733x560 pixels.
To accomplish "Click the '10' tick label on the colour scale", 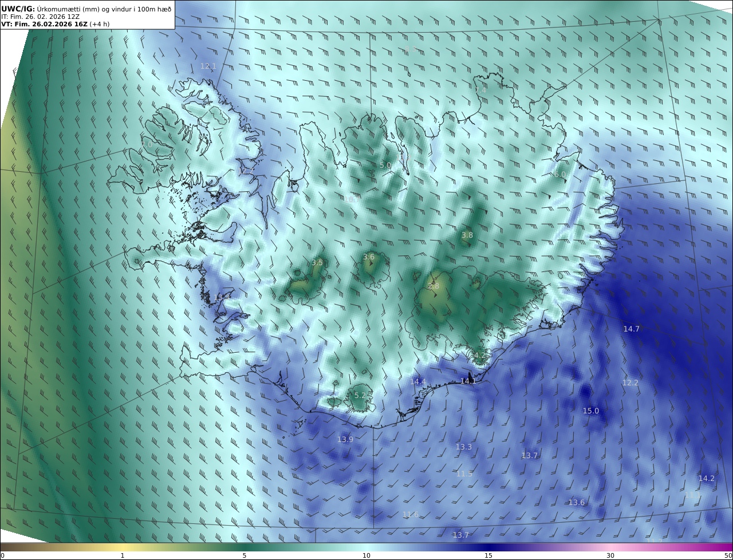I will 366,555.
